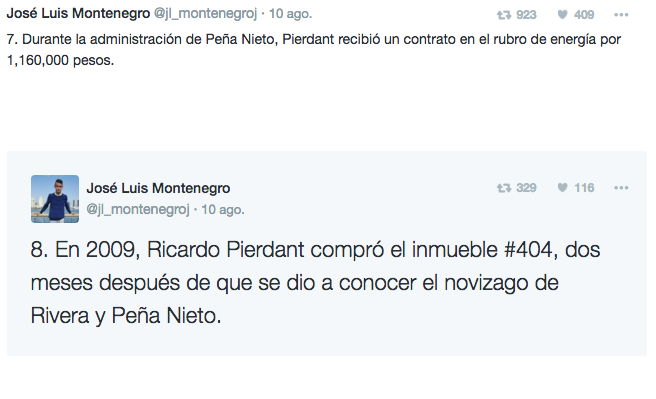
Task: Click @jl_montenegroj handle in top tweet
Action: coord(205,14)
